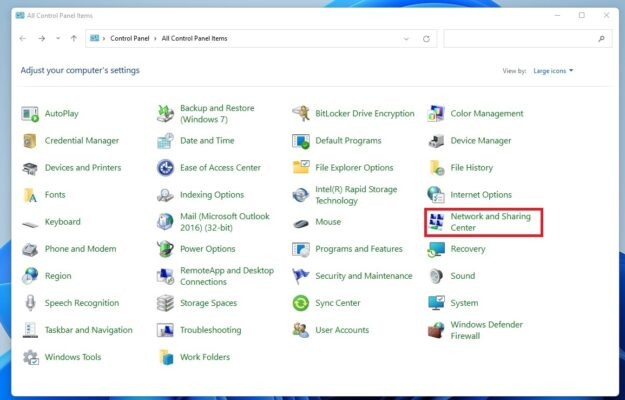Open the recent locations dropdown arrow
The width and height of the screenshot is (625, 400).
click(x=58, y=39)
